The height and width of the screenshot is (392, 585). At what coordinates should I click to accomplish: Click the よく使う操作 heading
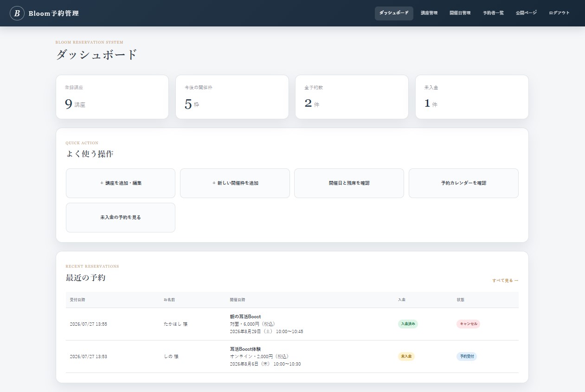click(90, 154)
